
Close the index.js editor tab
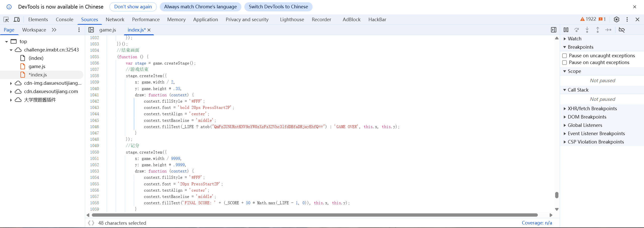coord(149,30)
